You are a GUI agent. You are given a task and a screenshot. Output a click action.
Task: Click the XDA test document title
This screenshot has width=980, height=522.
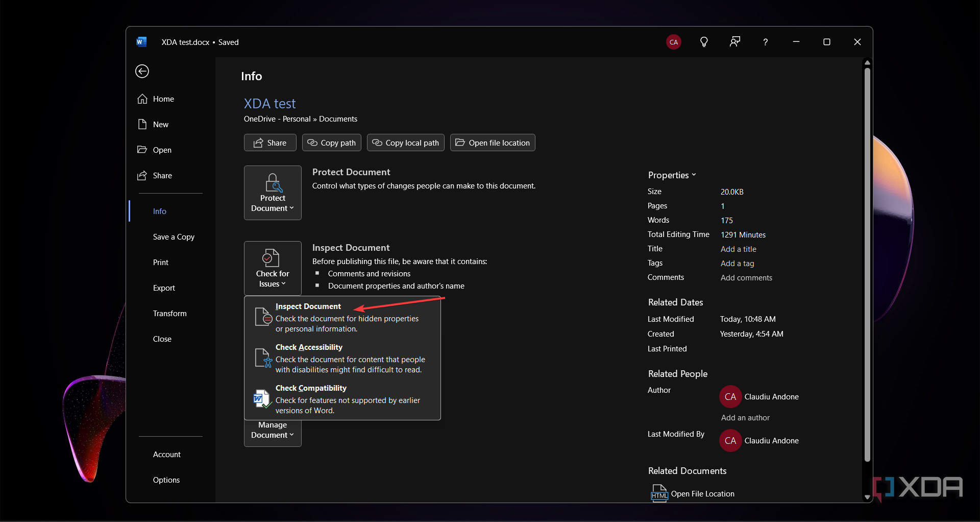269,103
